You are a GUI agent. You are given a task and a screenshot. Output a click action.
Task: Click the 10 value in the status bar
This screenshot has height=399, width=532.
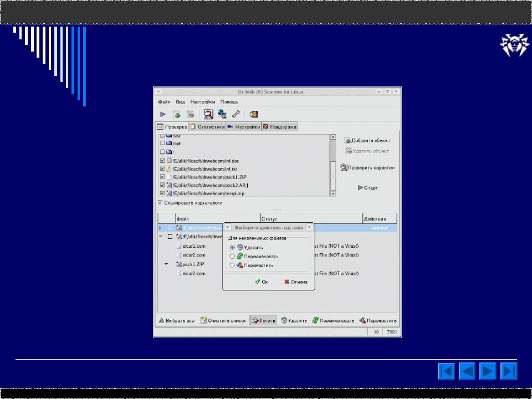(376, 332)
